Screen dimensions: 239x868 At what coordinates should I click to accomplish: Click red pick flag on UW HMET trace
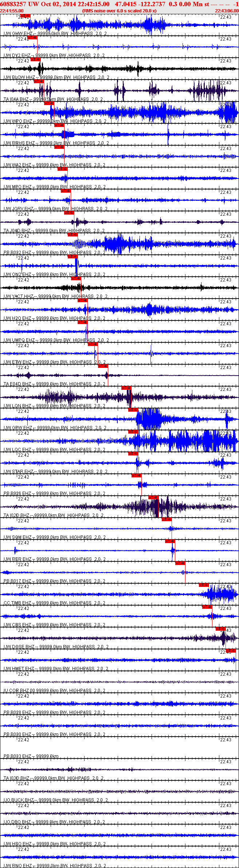click(x=231, y=651)
